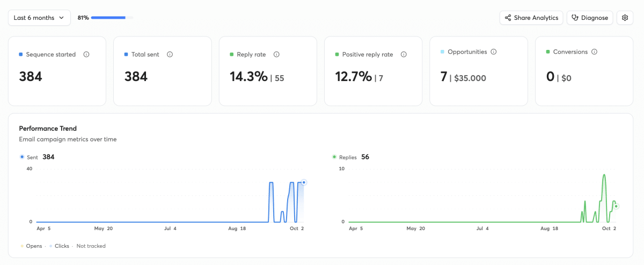The width and height of the screenshot is (644, 265).
Task: Click the 12.7% positive reply rate value
Action: 354,77
